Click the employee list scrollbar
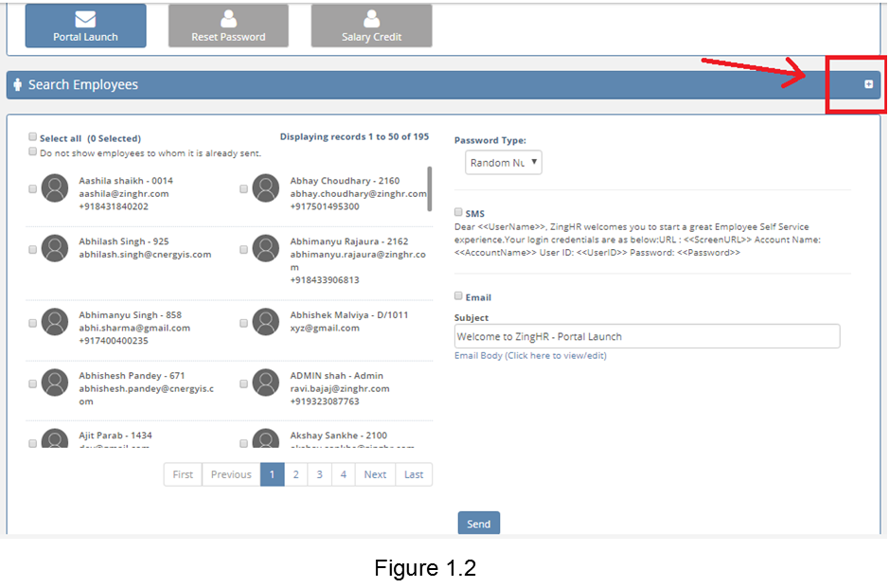Image resolution: width=889 pixels, height=588 pixels. 430,188
